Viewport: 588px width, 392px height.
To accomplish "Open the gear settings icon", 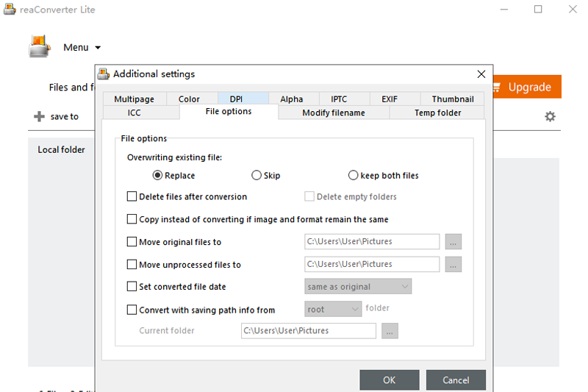I will pyautogui.click(x=550, y=117).
